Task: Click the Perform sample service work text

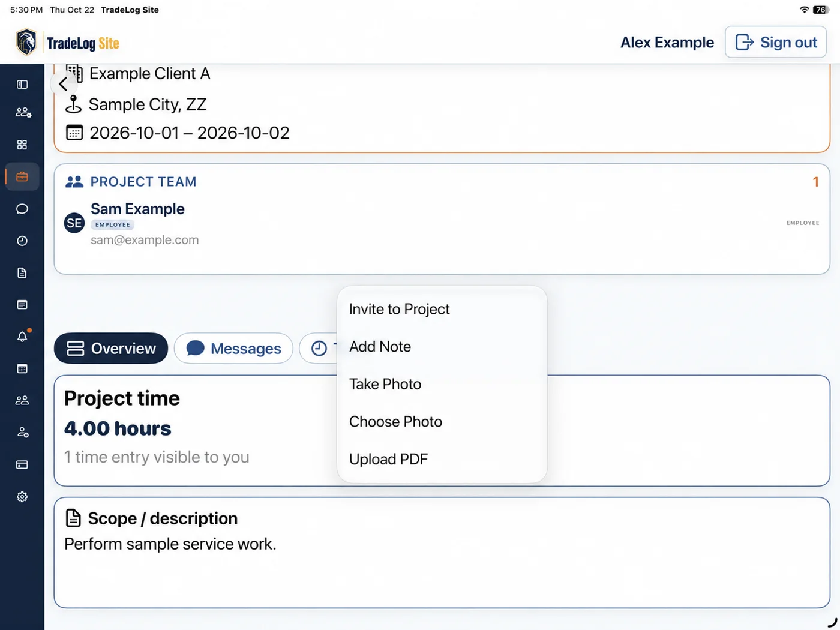Action: [x=170, y=544]
